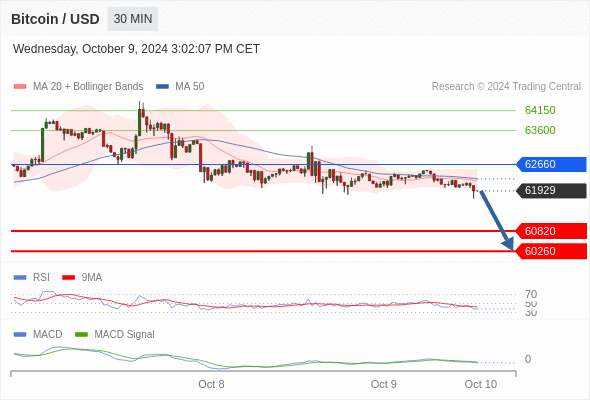Click the blue MA 50 legend swatch

coord(162,87)
